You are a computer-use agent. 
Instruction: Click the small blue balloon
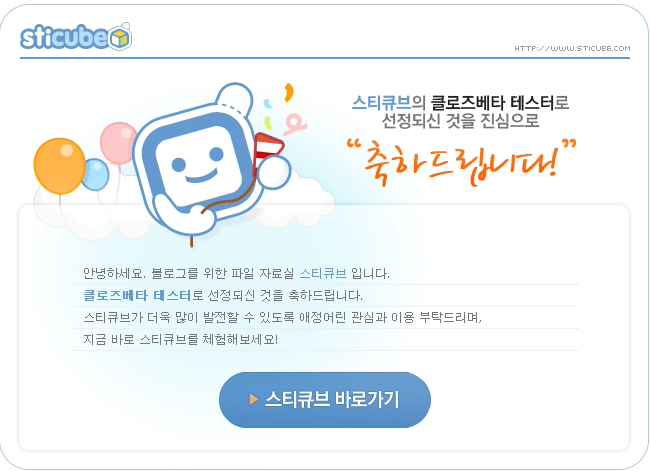[96, 174]
